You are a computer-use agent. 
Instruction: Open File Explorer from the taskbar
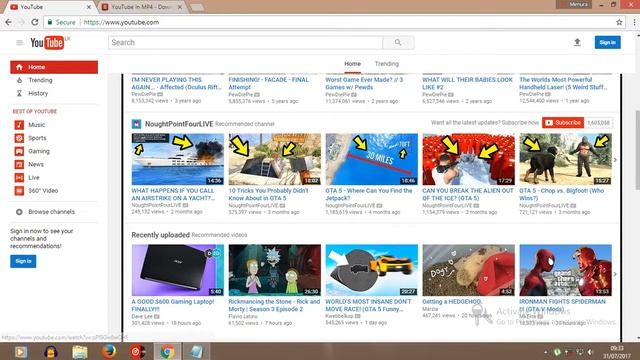pyautogui.click(x=80, y=351)
